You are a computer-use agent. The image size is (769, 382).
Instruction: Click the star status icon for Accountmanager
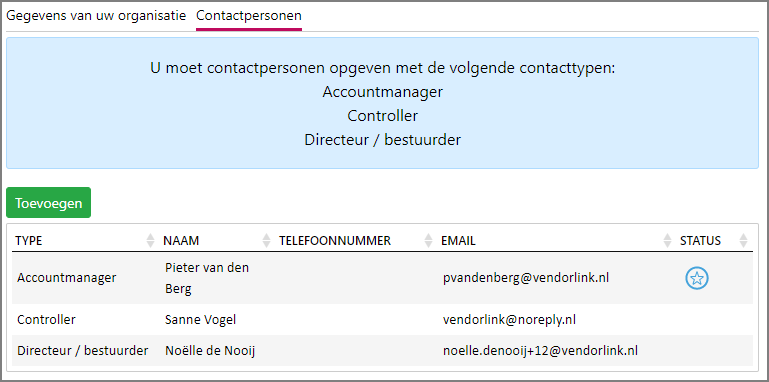[696, 279]
